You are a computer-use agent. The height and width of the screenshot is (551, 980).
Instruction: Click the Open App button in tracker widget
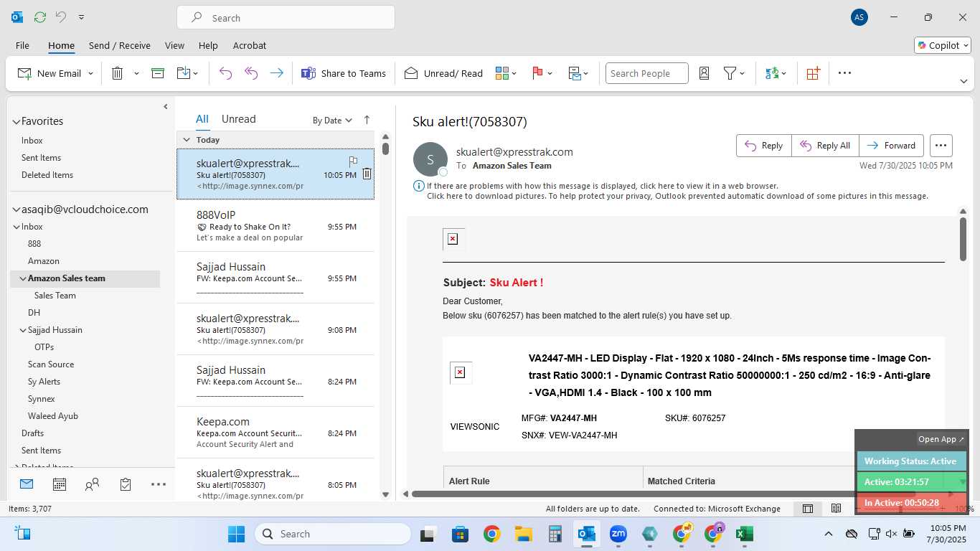[941, 439]
